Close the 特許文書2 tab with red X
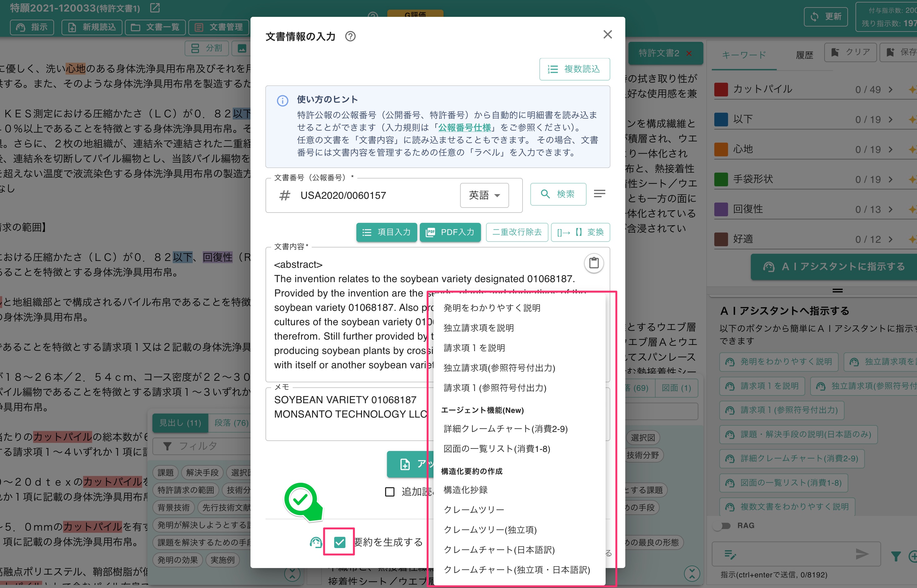 point(689,53)
